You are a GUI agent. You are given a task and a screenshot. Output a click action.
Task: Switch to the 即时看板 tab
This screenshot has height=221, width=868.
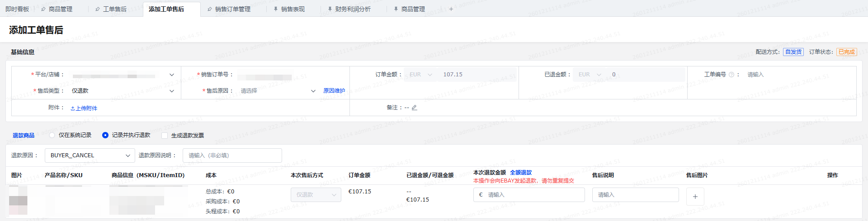coord(17,9)
